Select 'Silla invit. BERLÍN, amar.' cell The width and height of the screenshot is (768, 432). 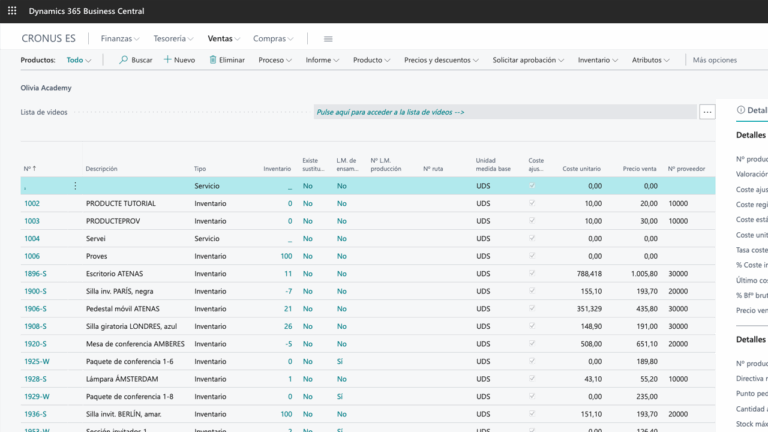point(123,414)
